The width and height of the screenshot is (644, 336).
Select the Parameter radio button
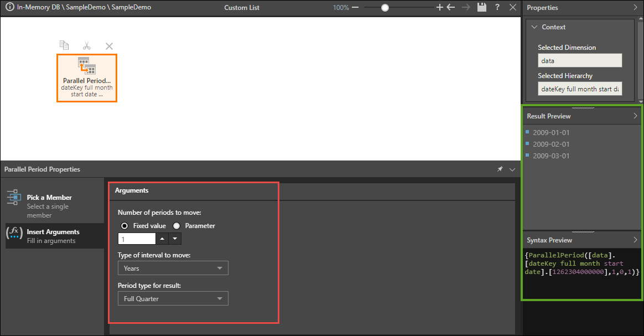tap(177, 226)
